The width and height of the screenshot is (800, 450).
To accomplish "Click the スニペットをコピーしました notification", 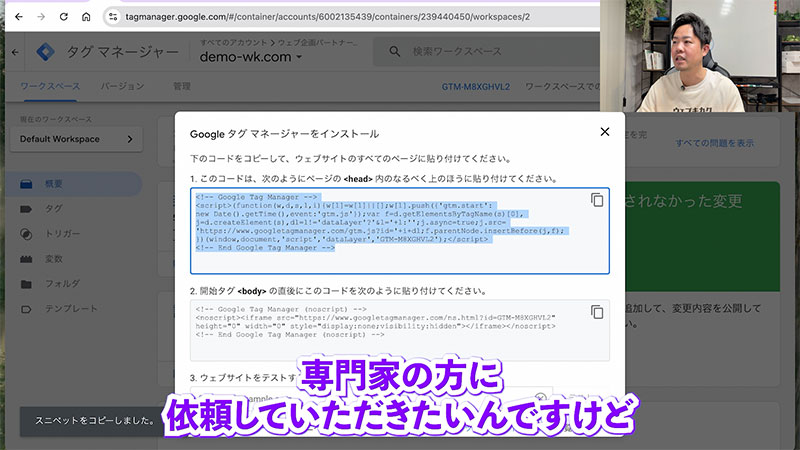I will pyautogui.click(x=94, y=421).
